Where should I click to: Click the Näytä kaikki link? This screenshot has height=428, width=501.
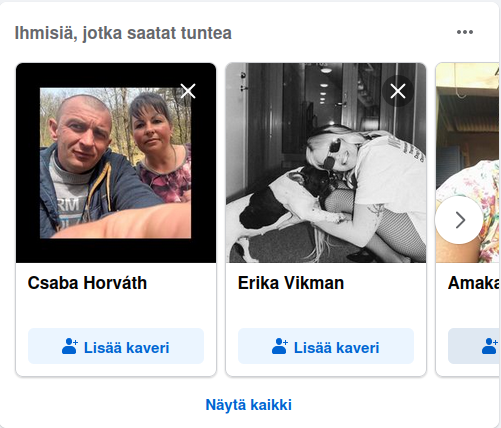click(249, 405)
